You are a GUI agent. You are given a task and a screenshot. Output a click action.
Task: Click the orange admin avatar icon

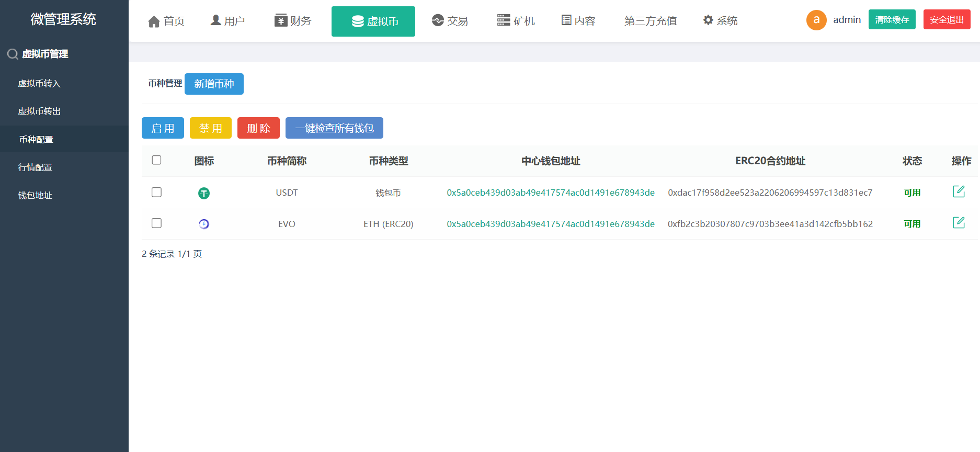[816, 20]
